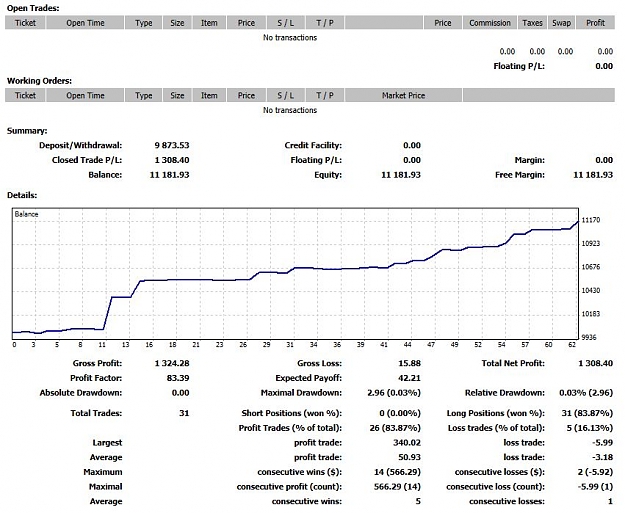Select Short Positions value 0 (0.00%)

point(400,413)
